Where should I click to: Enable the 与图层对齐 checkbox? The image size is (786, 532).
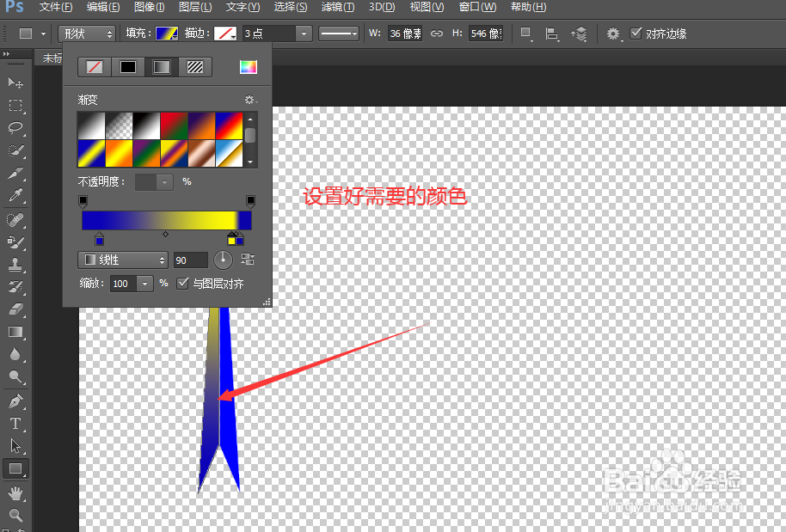click(183, 284)
